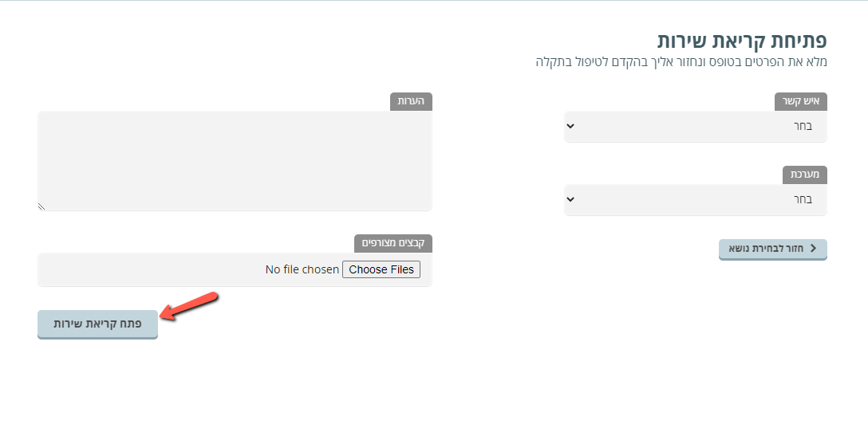Click inside the הערות text area
Screen dimensions: 868x428
pyautogui.click(x=235, y=160)
